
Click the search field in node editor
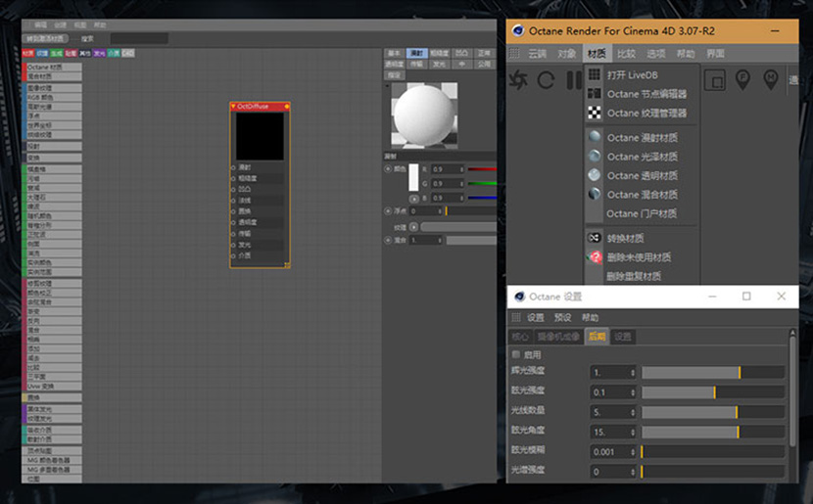click(x=139, y=38)
